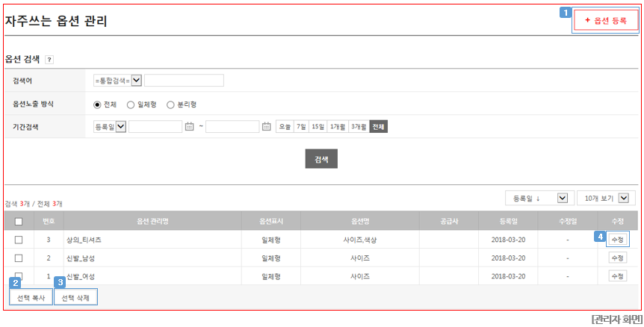Select the 1개월 period tab

pos(338,127)
